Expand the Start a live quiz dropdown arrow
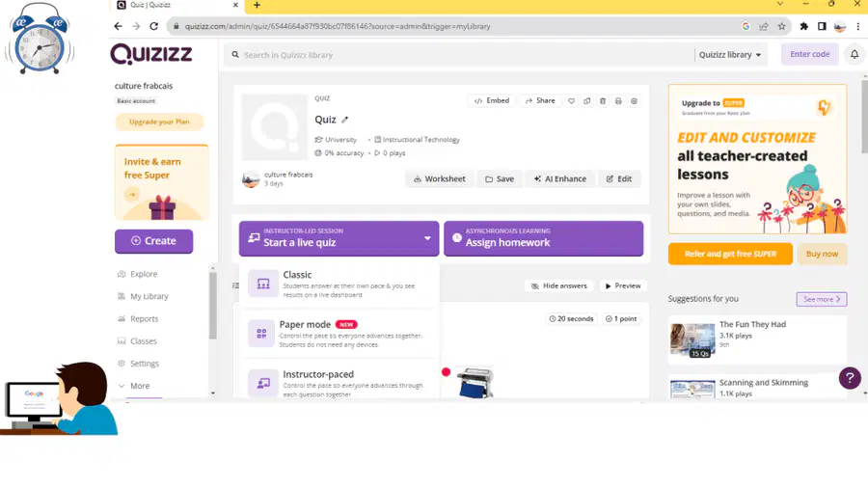Screen dimensions: 868x488 click(x=427, y=238)
